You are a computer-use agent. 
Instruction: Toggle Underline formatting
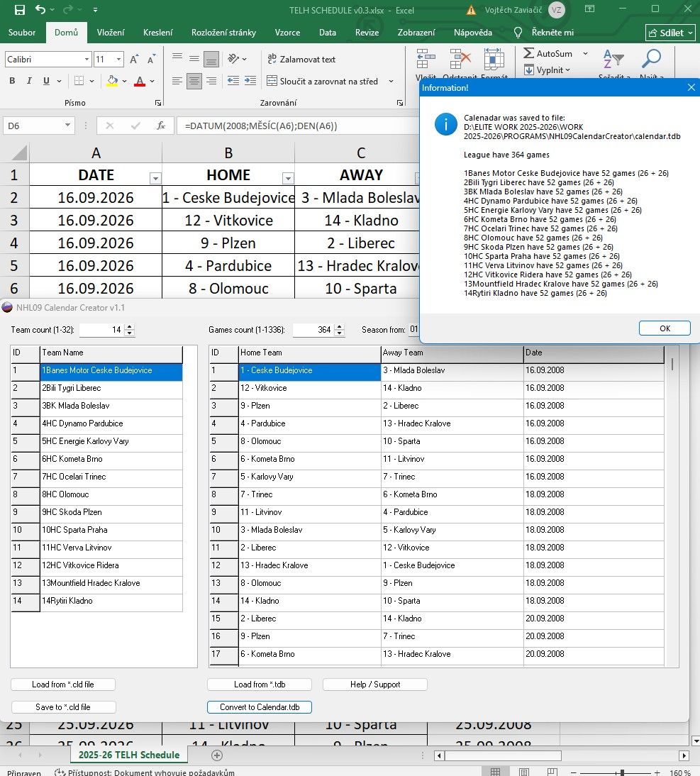point(46,81)
